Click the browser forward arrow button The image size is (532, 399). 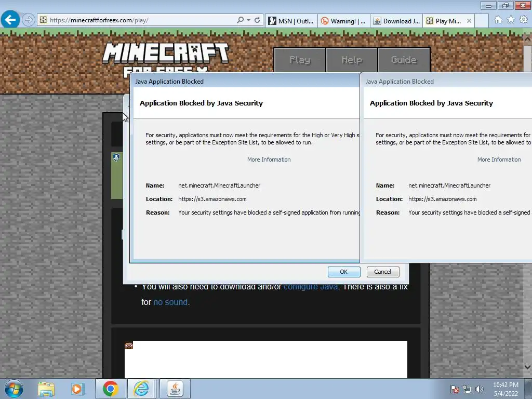click(29, 20)
